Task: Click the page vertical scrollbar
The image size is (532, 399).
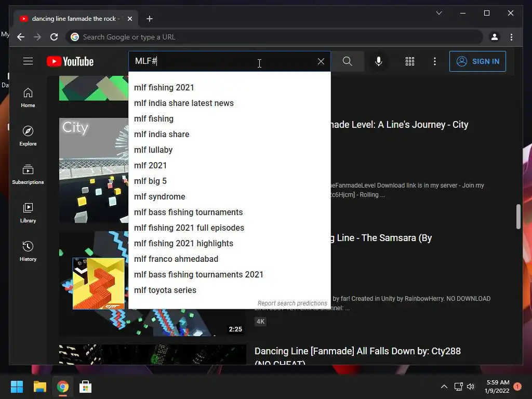Action: click(x=518, y=217)
